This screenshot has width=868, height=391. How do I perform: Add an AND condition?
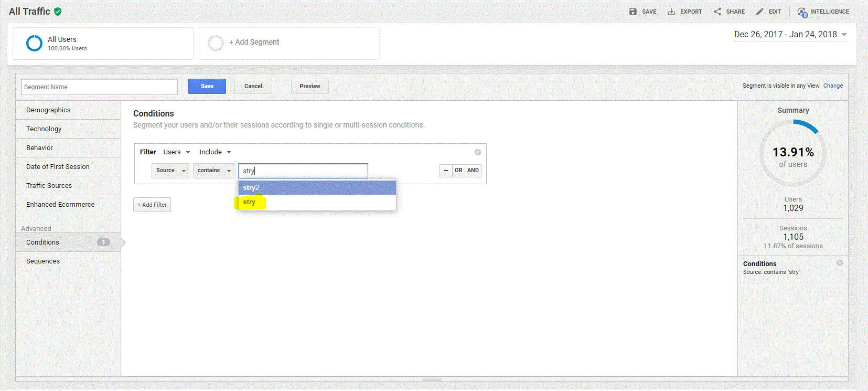[473, 171]
